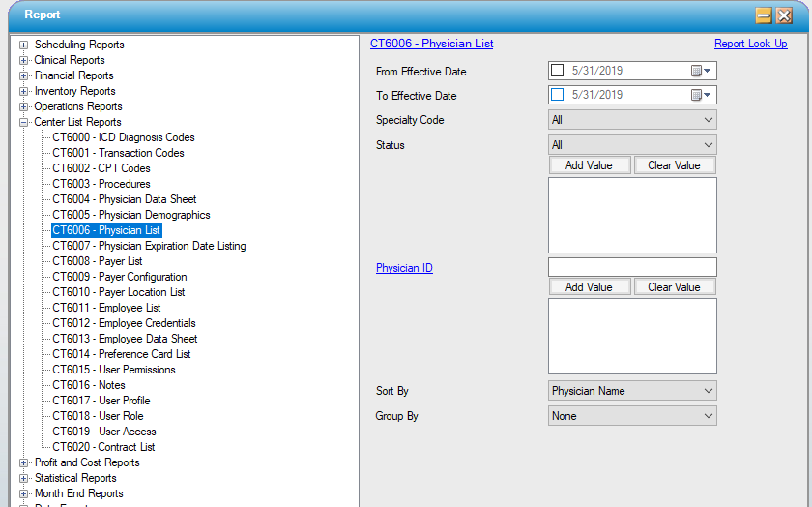812x507 pixels.
Task: Open the Specialty Code dropdown
Action: (709, 120)
